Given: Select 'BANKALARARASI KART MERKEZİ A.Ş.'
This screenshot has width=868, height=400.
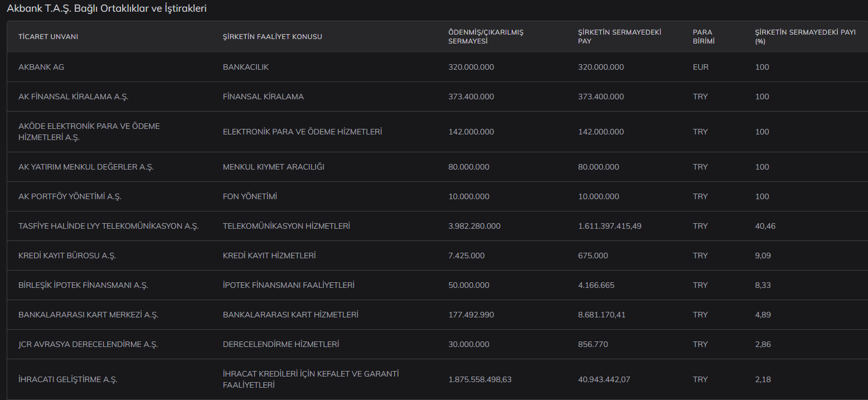Looking at the screenshot, I should pos(89,315).
